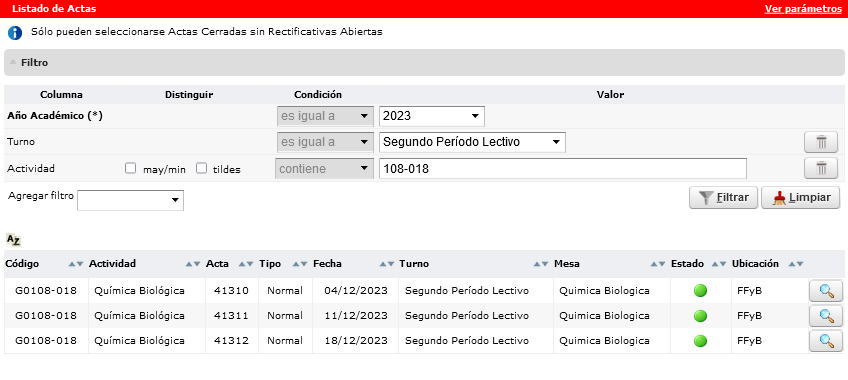This screenshot has height=380, width=848.
Task: Click the Limpiar button
Action: pos(800,198)
